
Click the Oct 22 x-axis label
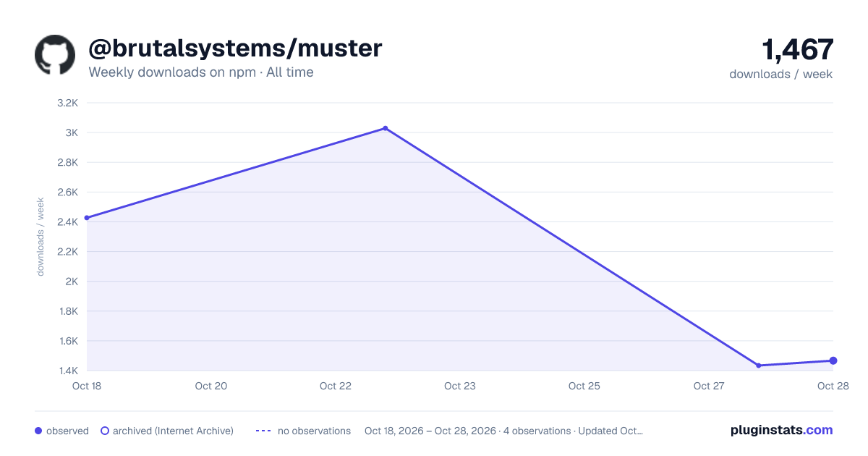[x=336, y=386]
